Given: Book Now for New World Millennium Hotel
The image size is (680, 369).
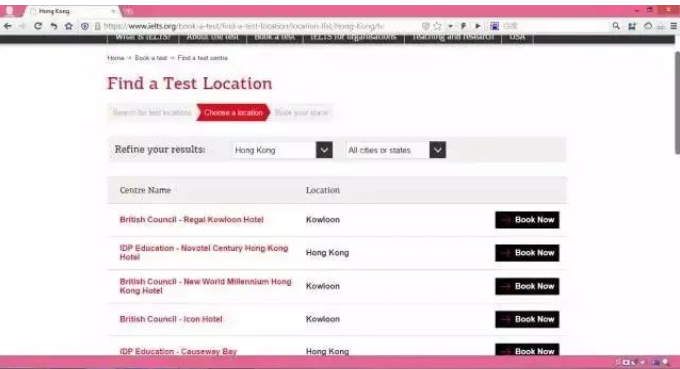Looking at the screenshot, I should [527, 286].
